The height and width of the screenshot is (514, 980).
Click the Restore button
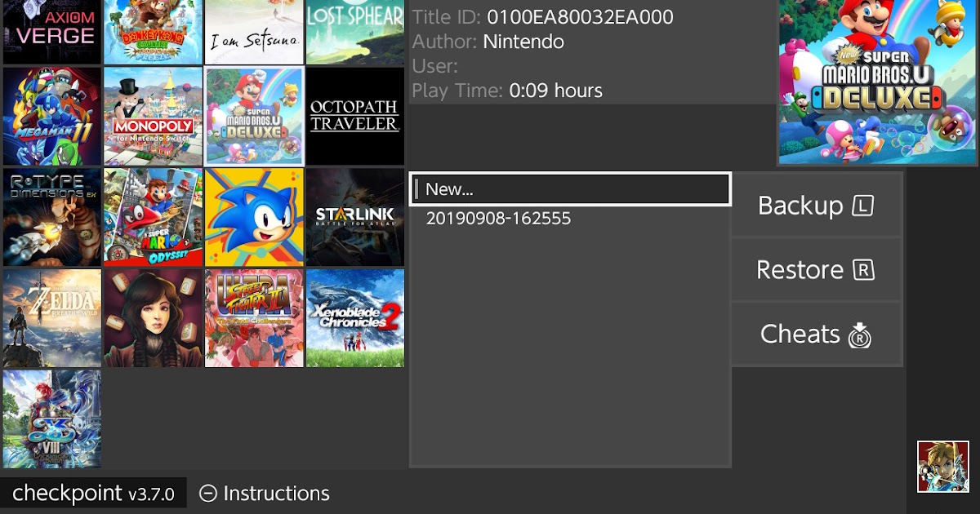(817, 269)
